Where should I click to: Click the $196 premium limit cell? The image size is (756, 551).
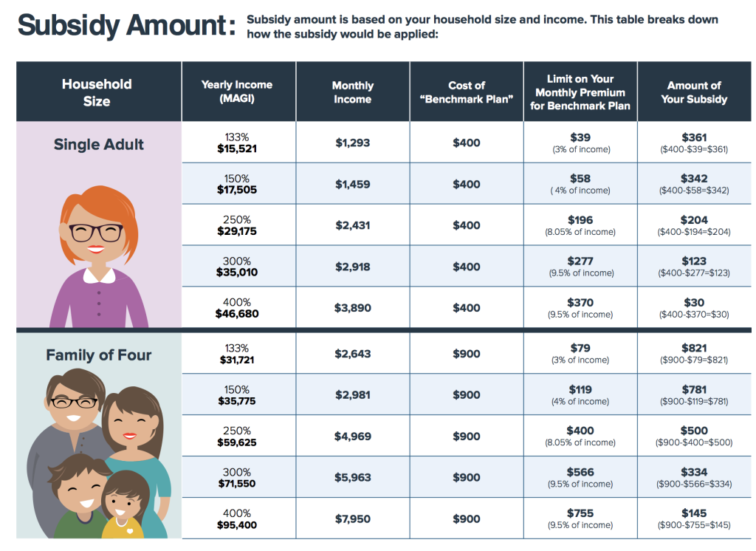[x=580, y=225]
